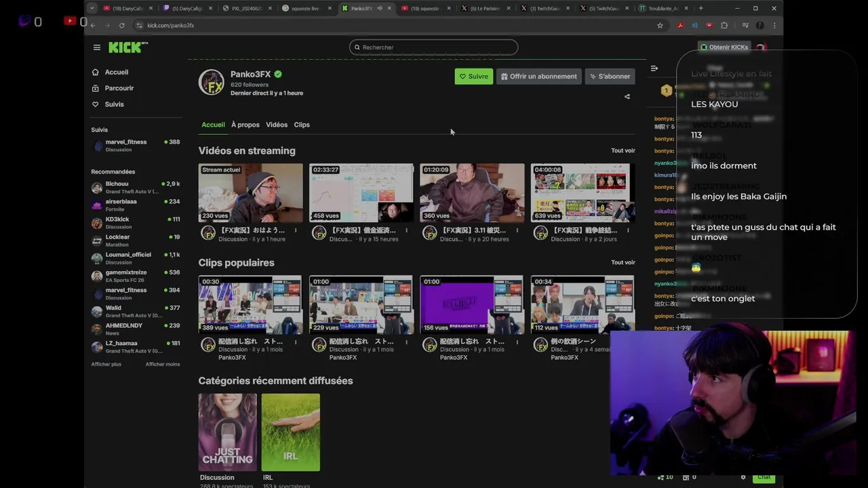Open the browser tab search dropdown

pos(92,8)
